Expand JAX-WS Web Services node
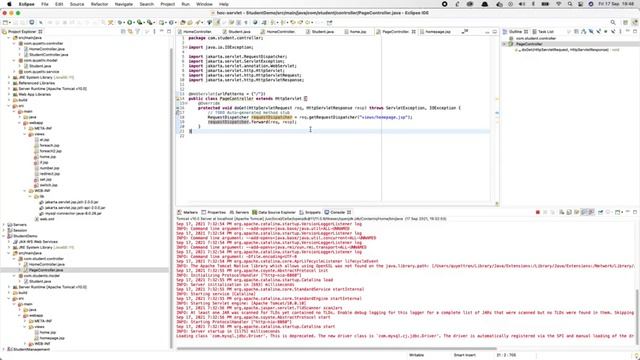The height and width of the screenshot is (360, 640). (9, 242)
